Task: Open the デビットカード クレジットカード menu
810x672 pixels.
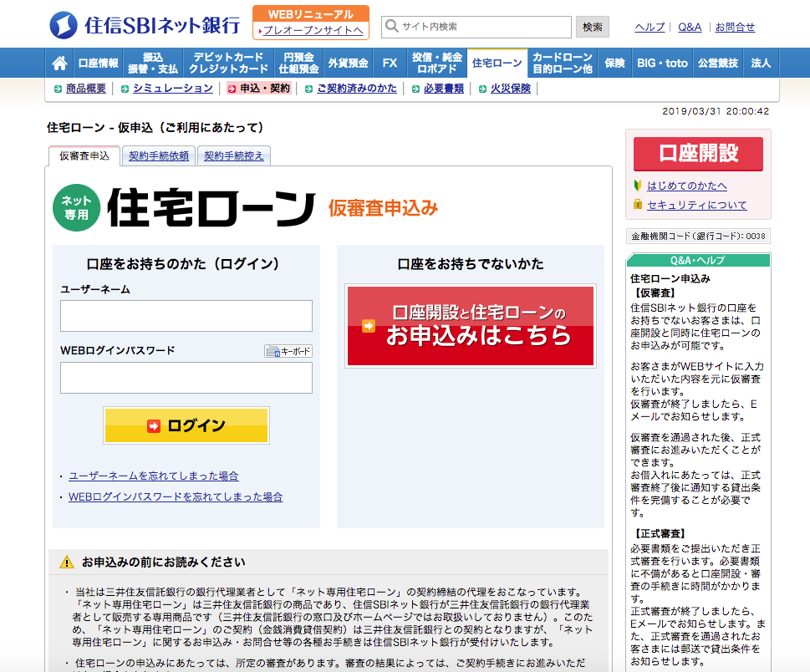Action: click(x=228, y=63)
